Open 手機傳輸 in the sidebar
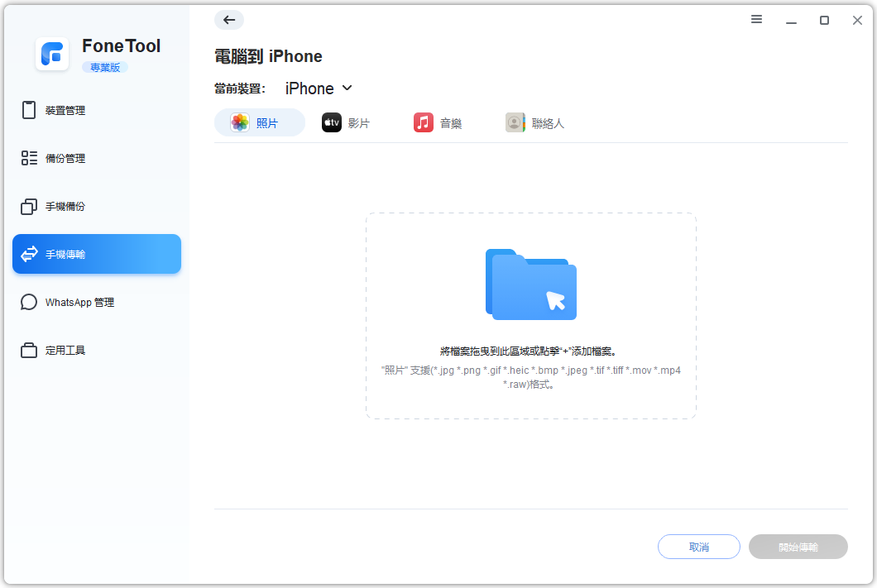This screenshot has height=588, width=877. pos(97,254)
